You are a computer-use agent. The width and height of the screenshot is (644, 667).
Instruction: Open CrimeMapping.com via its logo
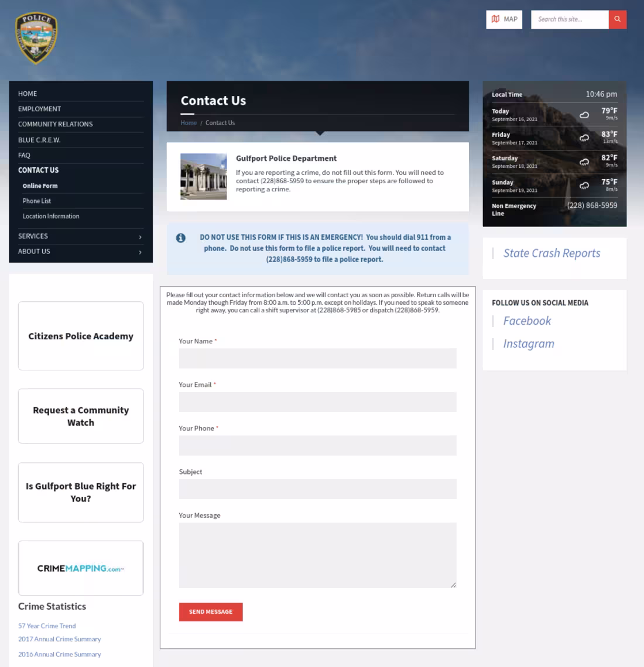click(x=81, y=568)
